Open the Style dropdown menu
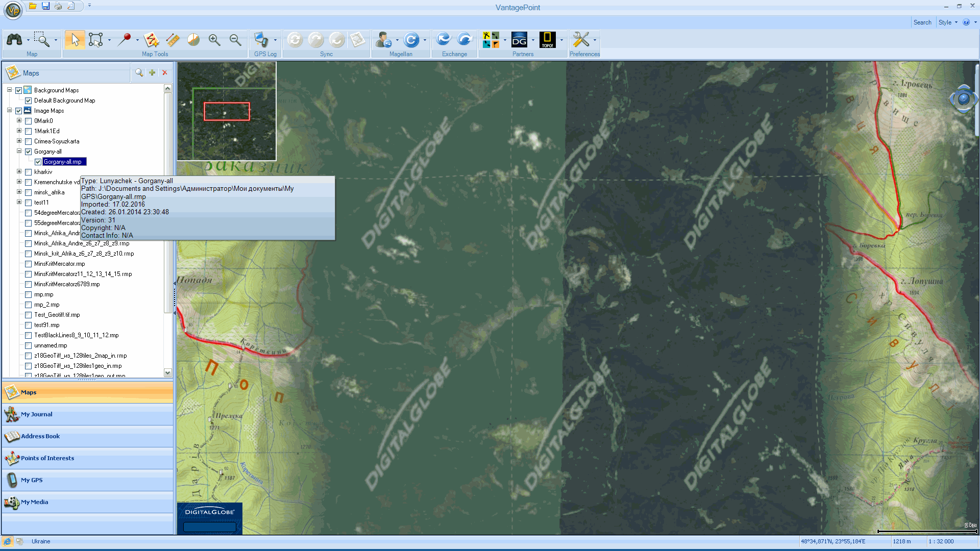980x551 pixels. (x=948, y=22)
